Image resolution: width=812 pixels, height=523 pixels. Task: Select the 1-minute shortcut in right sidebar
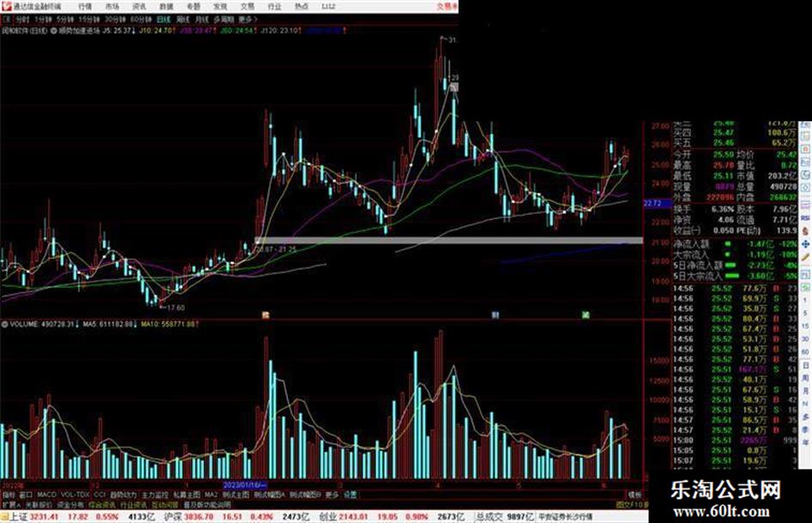[x=806, y=300]
